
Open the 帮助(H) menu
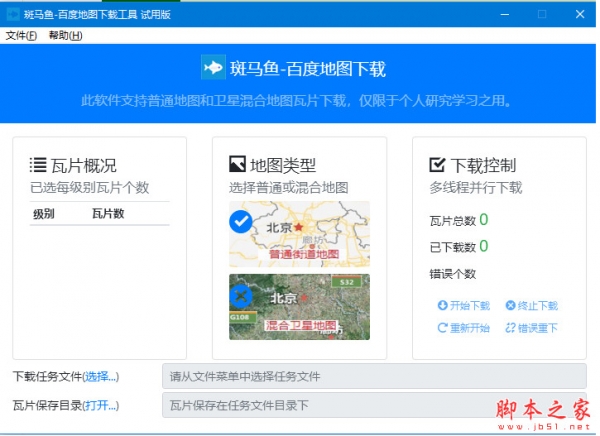click(x=65, y=36)
